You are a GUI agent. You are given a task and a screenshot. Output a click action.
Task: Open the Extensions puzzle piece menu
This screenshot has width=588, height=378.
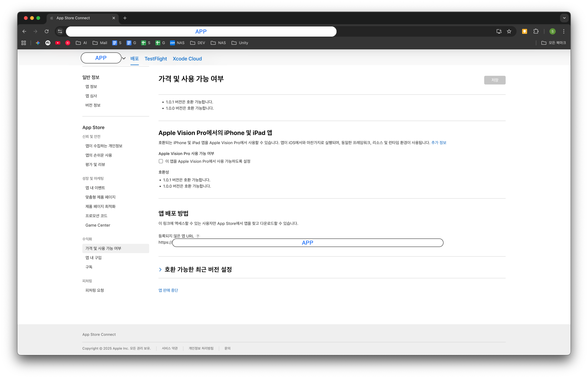click(x=536, y=31)
